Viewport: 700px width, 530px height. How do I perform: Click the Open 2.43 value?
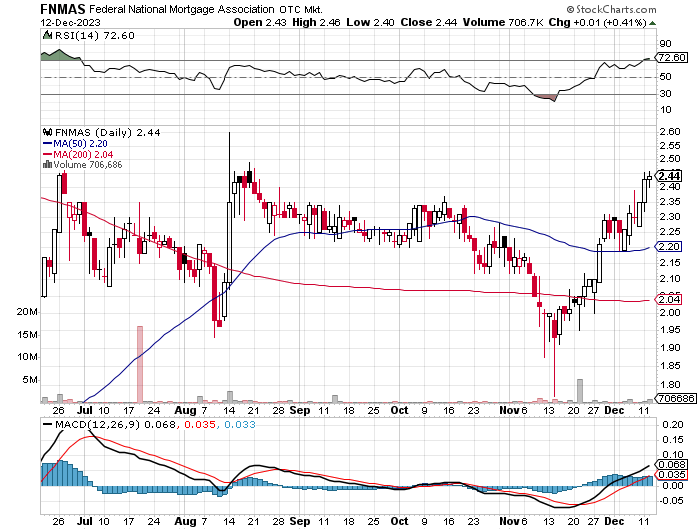(x=260, y=22)
